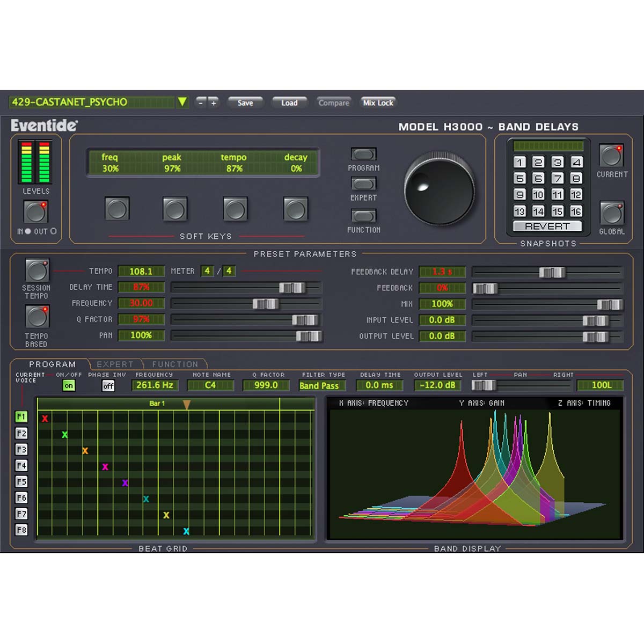The width and height of the screenshot is (644, 644).
Task: Select the F3 voice button
Action: click(x=21, y=450)
